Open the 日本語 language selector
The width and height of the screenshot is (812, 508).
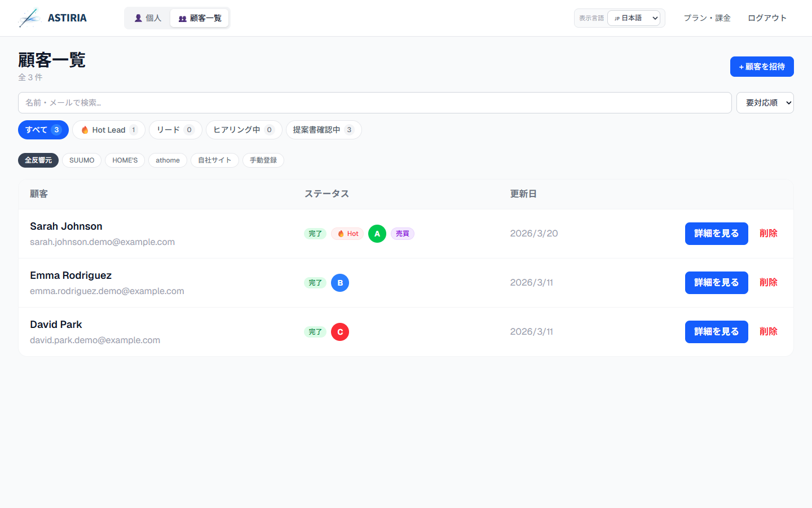[634, 18]
